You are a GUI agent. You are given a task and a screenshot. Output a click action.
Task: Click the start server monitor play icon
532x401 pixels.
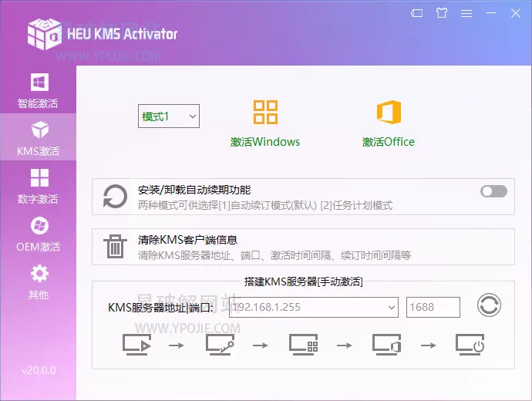click(136, 345)
